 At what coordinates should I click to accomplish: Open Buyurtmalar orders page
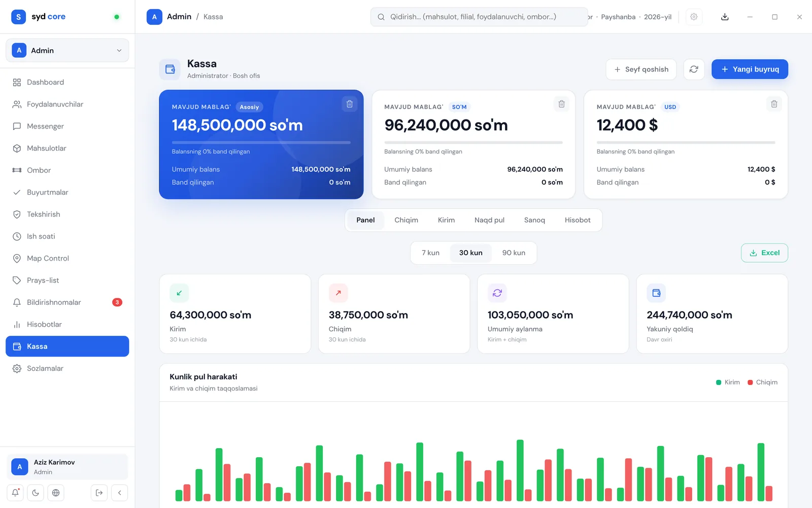click(x=67, y=192)
